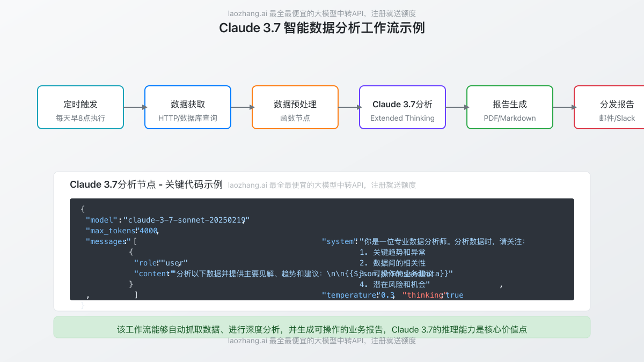Click the green summary banner about 该工作流
This screenshot has height=362, width=644.
[322, 327]
